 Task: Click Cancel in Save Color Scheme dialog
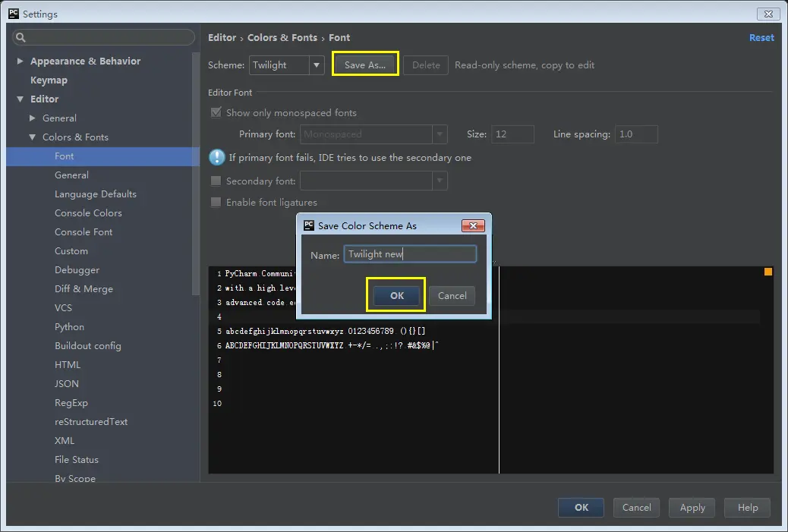[x=452, y=295]
